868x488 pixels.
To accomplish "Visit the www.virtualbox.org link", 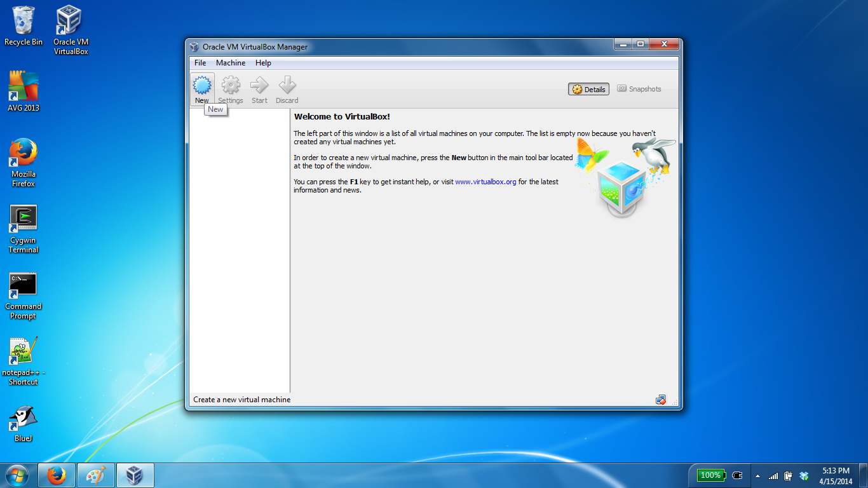I will click(485, 182).
